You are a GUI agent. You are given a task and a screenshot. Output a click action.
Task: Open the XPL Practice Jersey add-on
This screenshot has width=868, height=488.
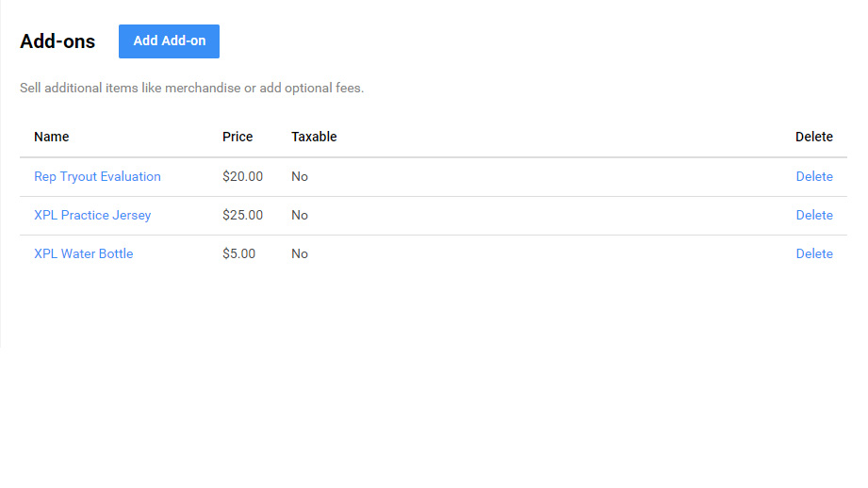[92, 215]
